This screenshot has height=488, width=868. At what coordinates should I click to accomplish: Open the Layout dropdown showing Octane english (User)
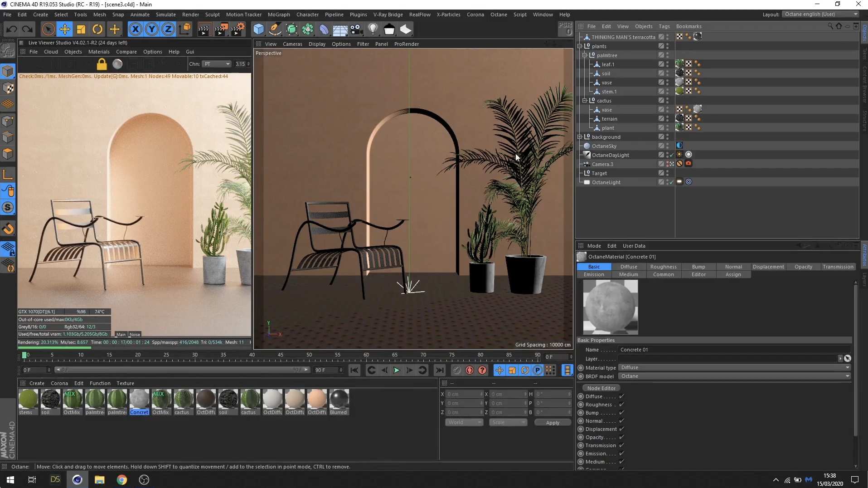(x=820, y=14)
